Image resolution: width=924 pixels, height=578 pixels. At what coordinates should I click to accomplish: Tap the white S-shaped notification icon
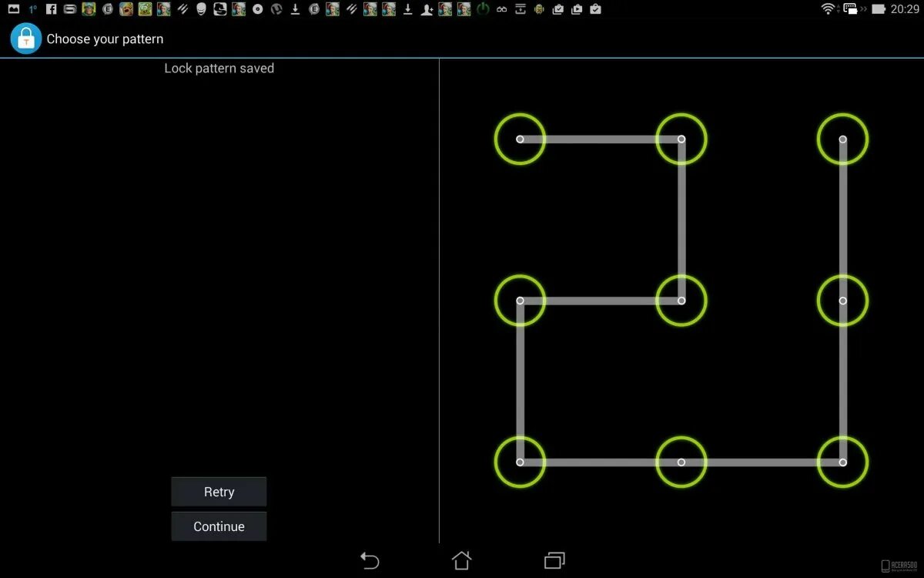point(220,9)
